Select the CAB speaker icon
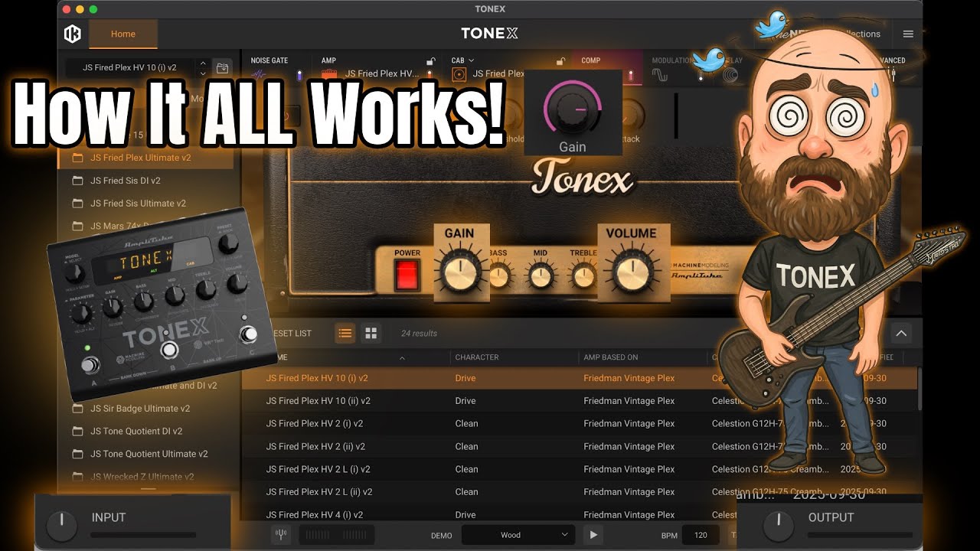 pyautogui.click(x=459, y=74)
